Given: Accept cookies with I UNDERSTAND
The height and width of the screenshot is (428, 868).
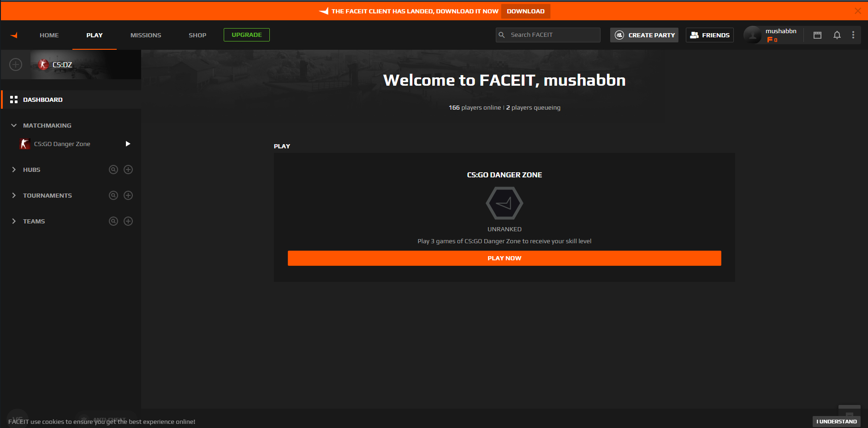Looking at the screenshot, I should [837, 422].
